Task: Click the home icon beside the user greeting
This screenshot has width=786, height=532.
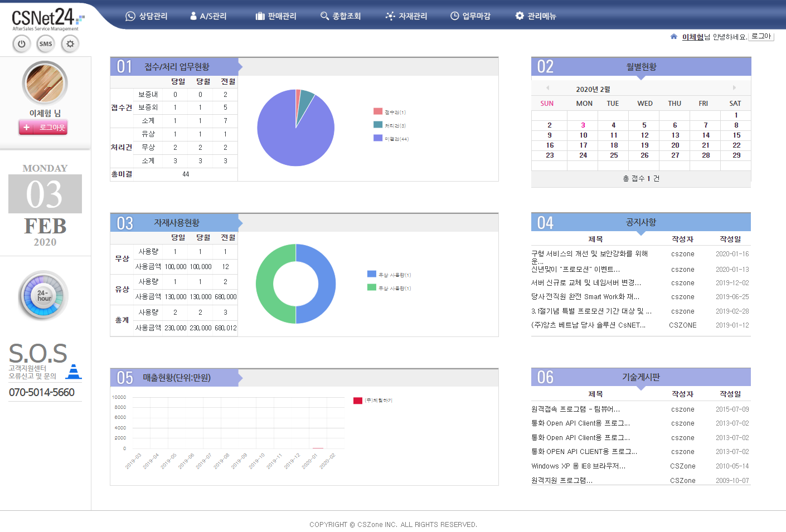Action: tap(673, 37)
